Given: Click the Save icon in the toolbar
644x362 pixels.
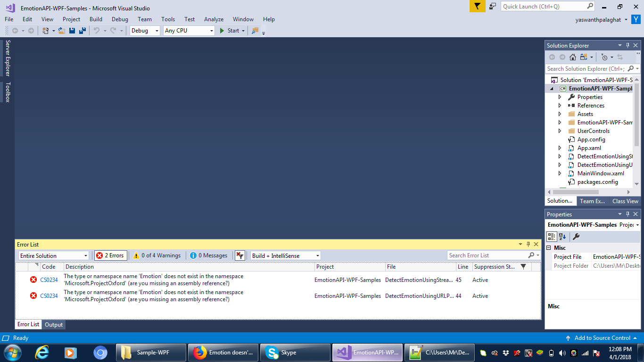Looking at the screenshot, I should [71, 31].
